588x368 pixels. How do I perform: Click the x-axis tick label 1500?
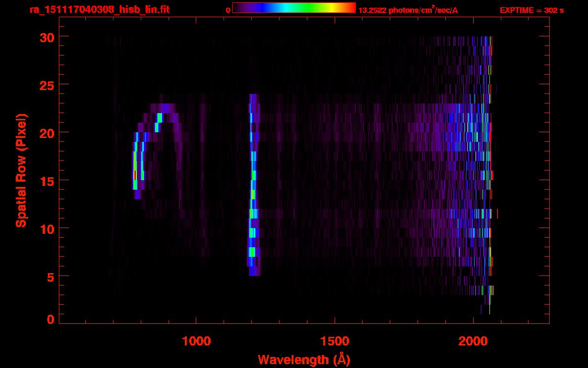[334, 341]
